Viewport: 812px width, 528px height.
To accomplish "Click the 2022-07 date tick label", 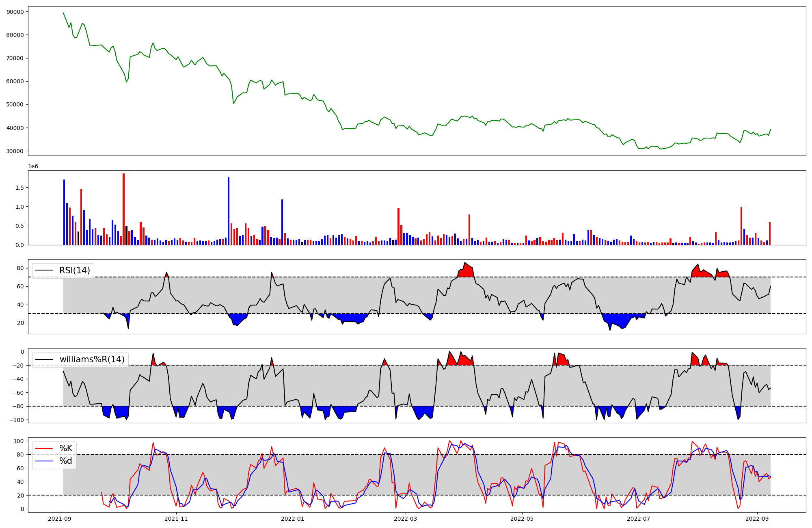I will pos(638,519).
